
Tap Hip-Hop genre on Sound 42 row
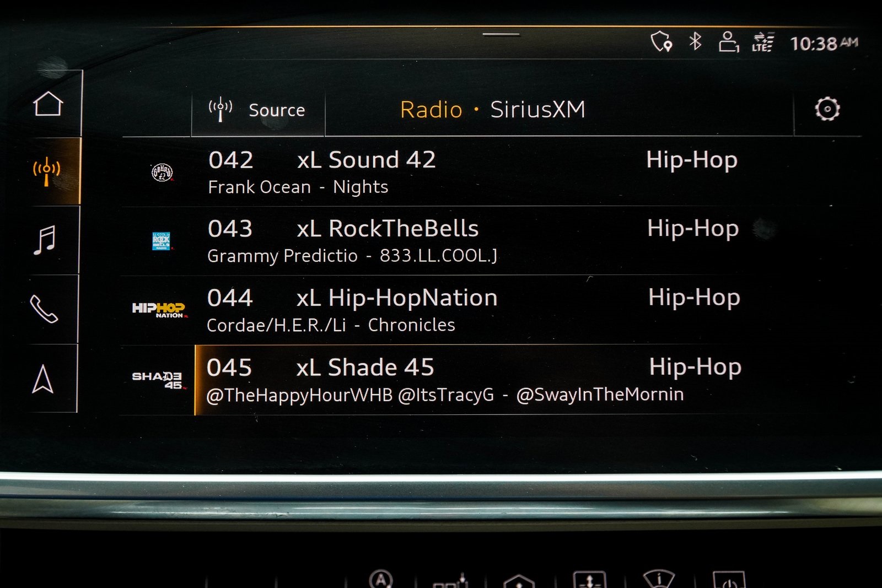(691, 160)
